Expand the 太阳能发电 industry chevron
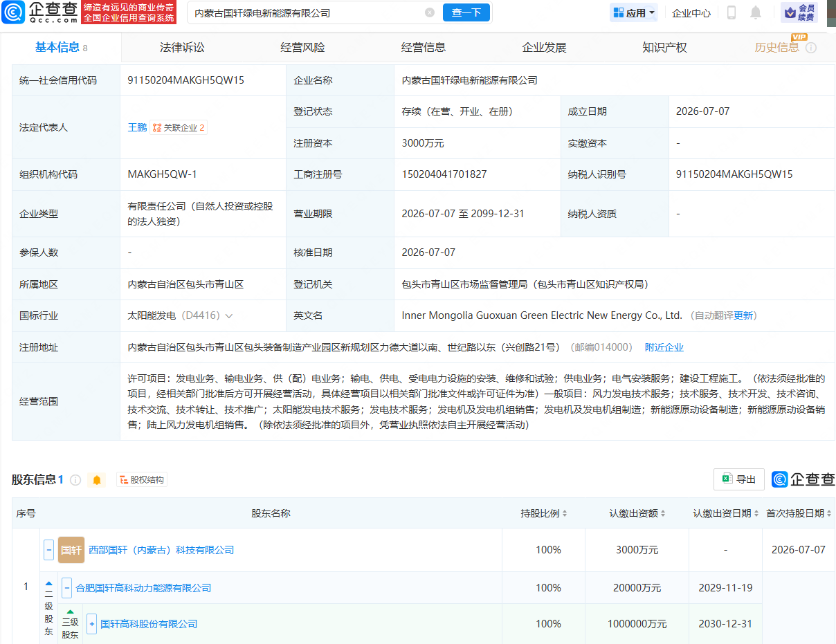Viewport: 836px width, 644px height. 229,315
